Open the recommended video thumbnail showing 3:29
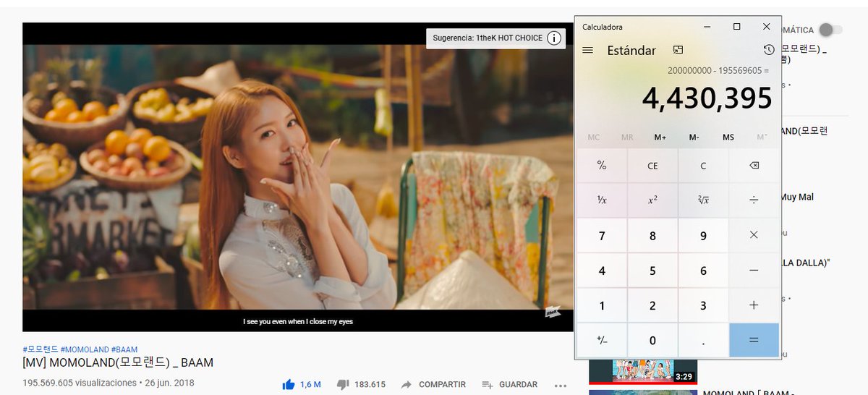 (x=643, y=371)
